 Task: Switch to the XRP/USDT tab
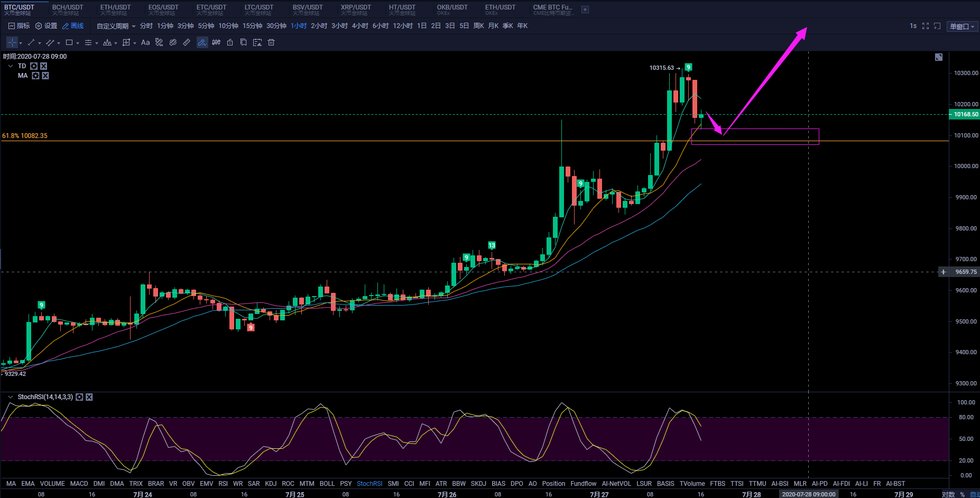pyautogui.click(x=356, y=10)
